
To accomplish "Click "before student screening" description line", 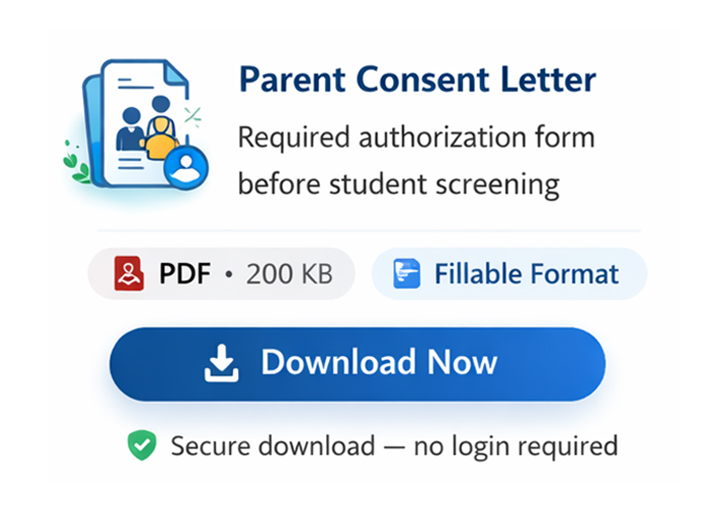I will 397,184.
